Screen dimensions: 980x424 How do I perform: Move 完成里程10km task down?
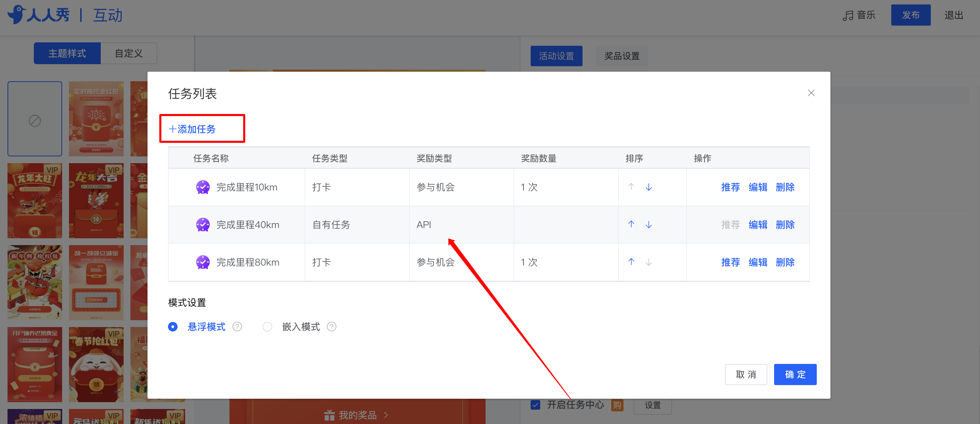[649, 187]
